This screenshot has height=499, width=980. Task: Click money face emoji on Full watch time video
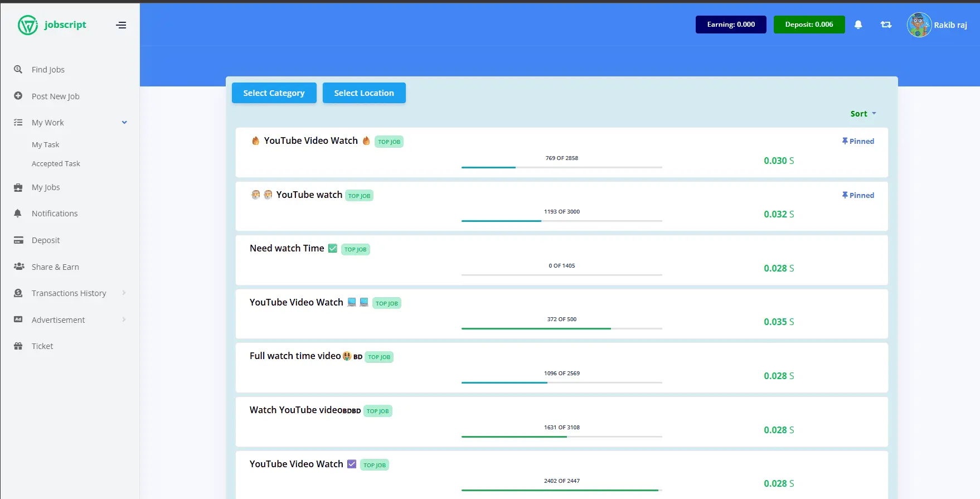(x=347, y=356)
